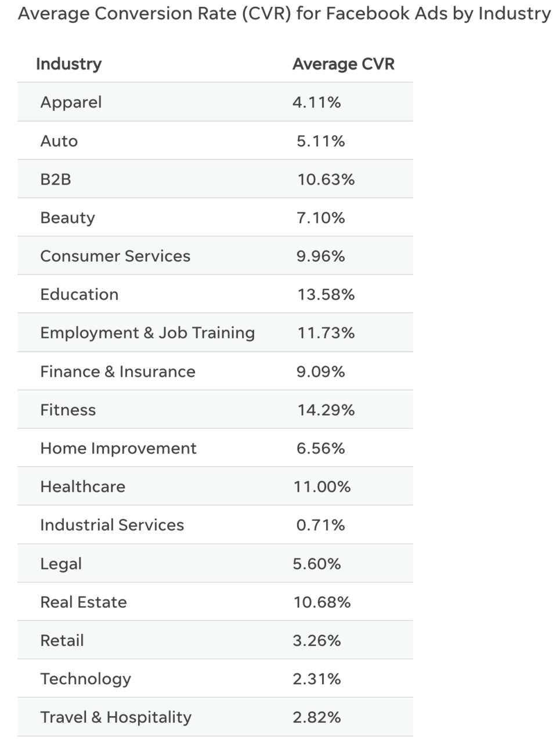
Task: Click the Technology industry label
Action: [x=85, y=679]
